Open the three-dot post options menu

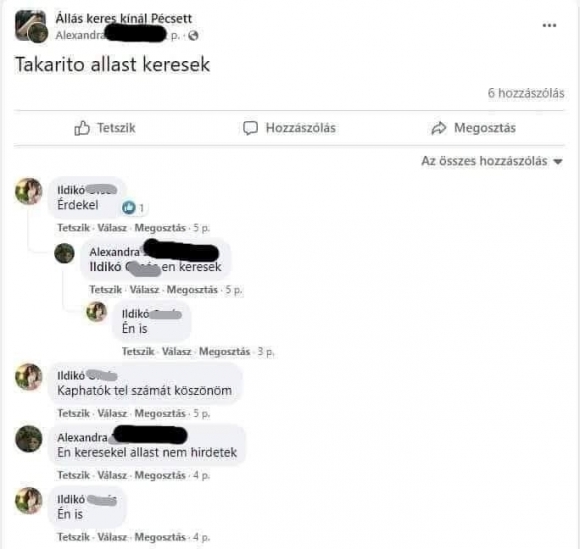tap(549, 26)
